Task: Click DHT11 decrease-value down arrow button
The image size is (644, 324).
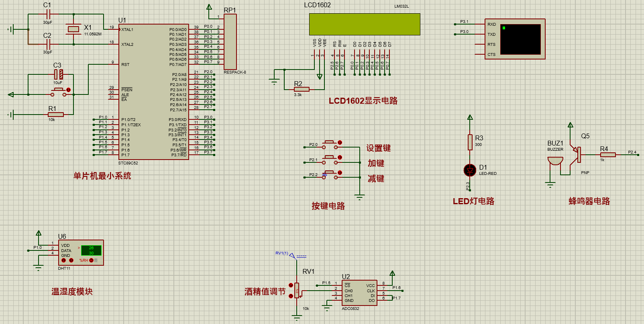Action: (63, 260)
